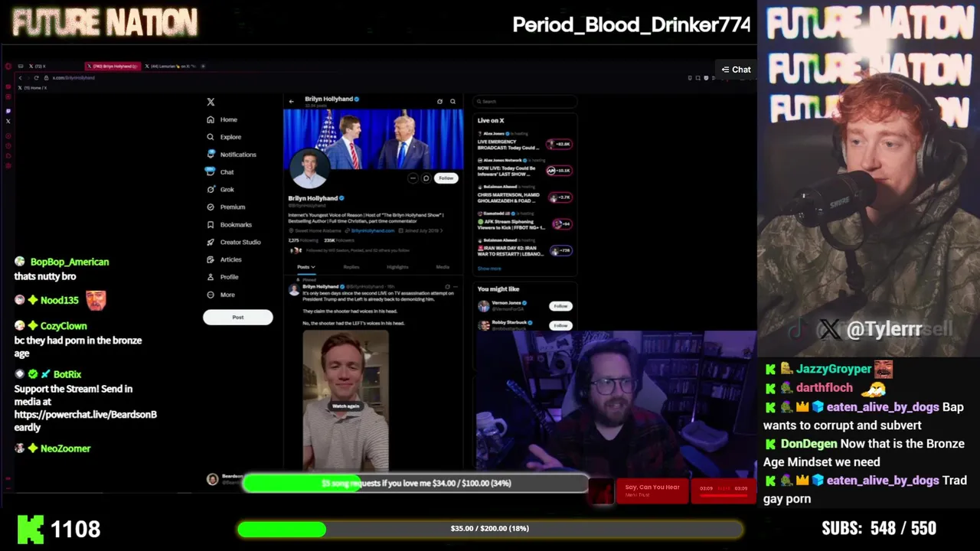The width and height of the screenshot is (980, 551).
Task: Click the browser reload icon
Action: [x=36, y=78]
